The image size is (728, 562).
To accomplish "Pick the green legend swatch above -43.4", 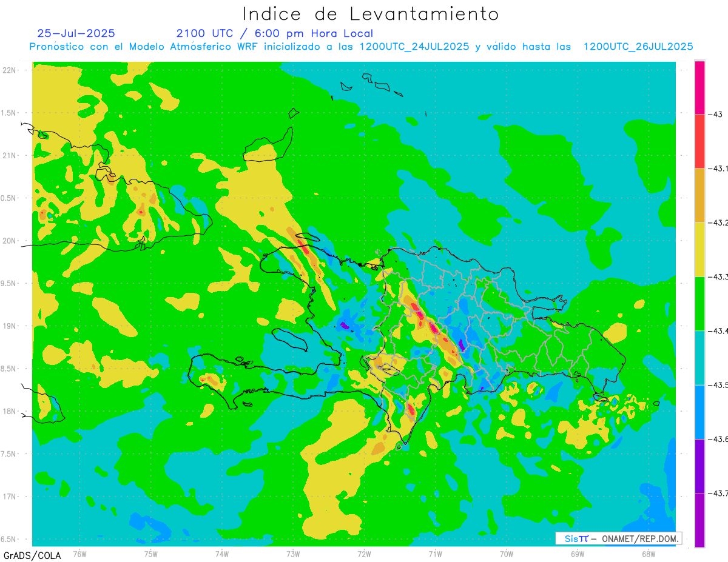I will click(699, 303).
